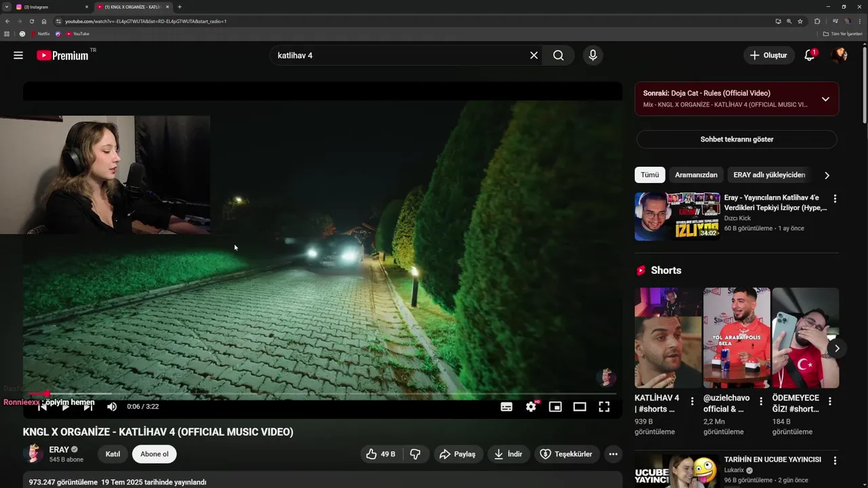Seek on the video progress bar
Viewport: 868px width, 488px height.
coord(323,394)
